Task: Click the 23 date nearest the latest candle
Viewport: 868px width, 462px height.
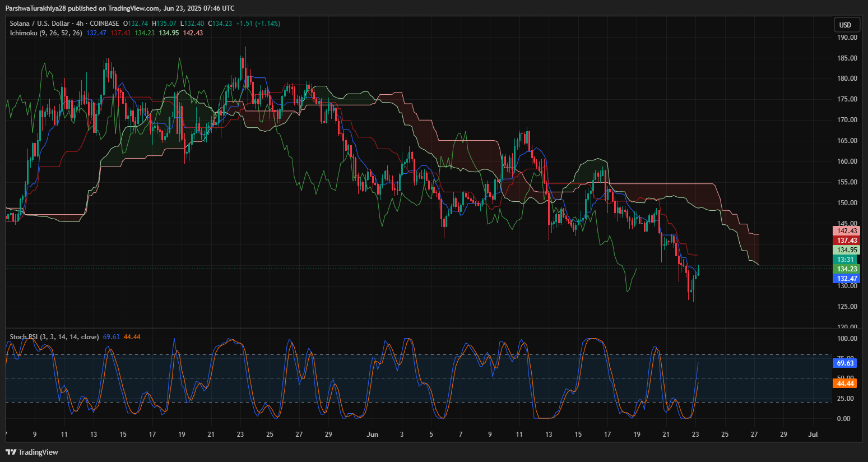Action: pyautogui.click(x=695, y=435)
